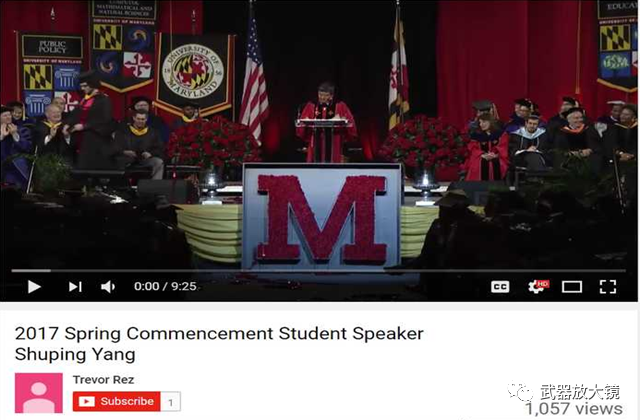This screenshot has height=420, width=640.
Task: Mute the video volume
Action: click(x=108, y=287)
